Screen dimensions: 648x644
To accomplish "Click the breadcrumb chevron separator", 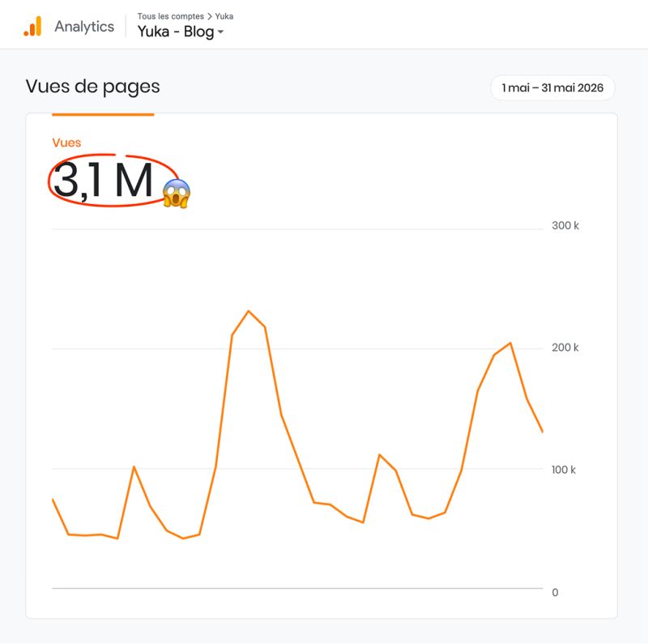I will tap(210, 16).
